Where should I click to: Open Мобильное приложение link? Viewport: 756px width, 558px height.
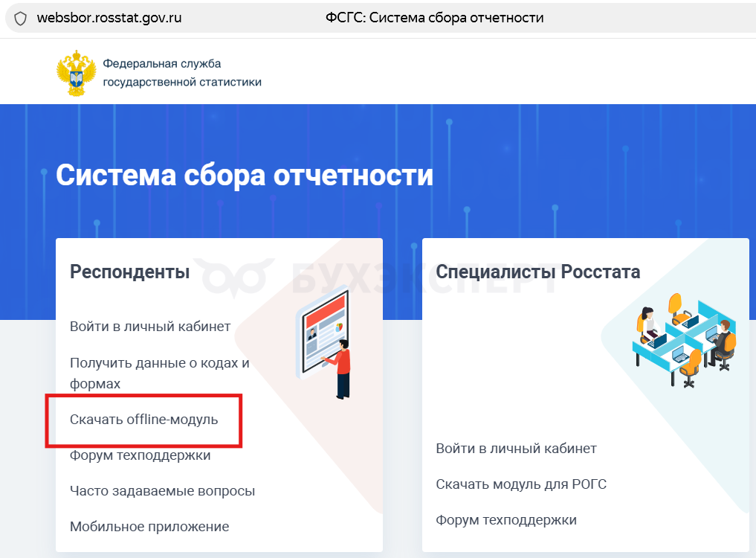[x=149, y=527]
